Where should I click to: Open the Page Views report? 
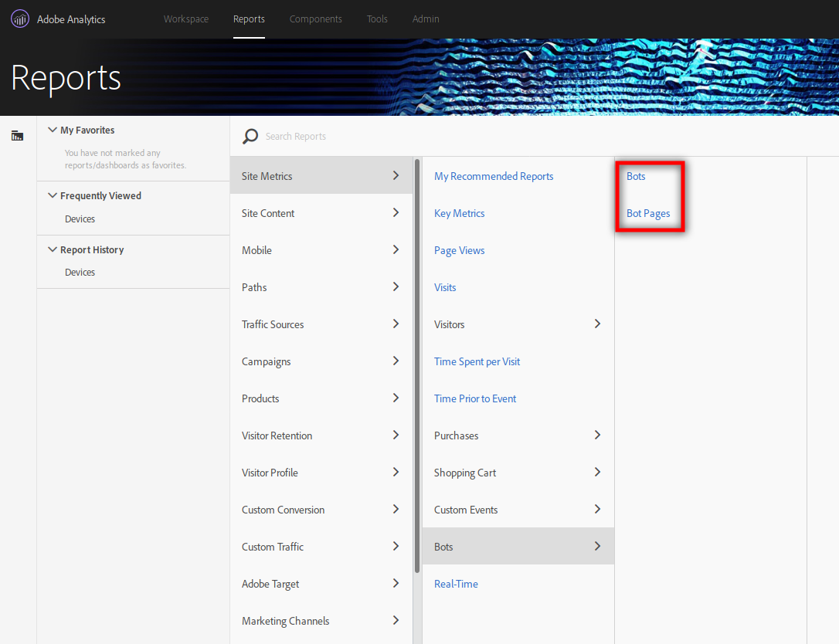[459, 250]
